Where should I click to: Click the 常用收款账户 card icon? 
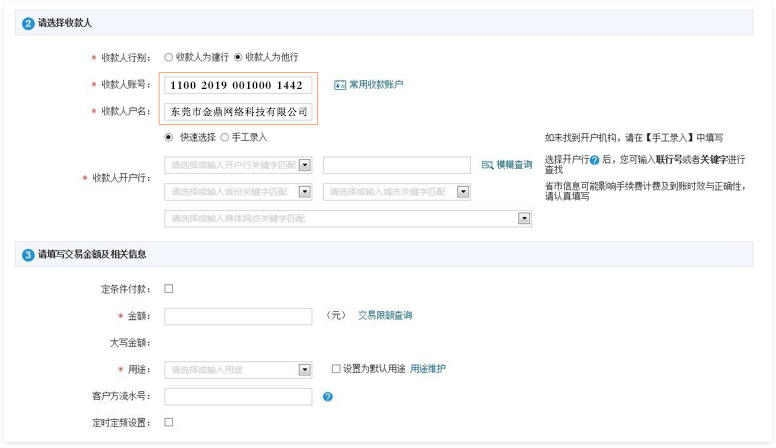coord(339,85)
